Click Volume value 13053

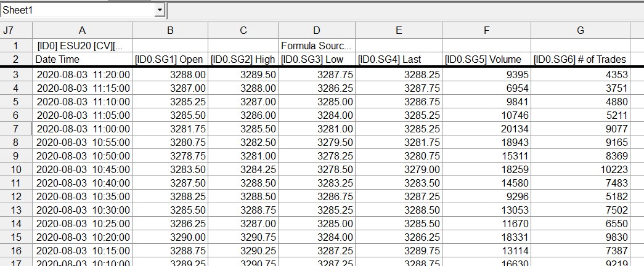point(487,210)
